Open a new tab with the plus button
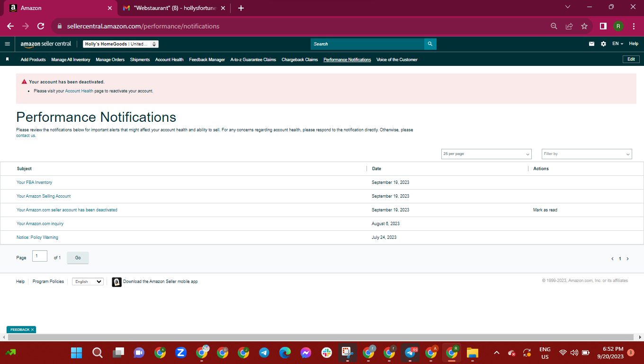The height and width of the screenshot is (364, 644). 241,8
